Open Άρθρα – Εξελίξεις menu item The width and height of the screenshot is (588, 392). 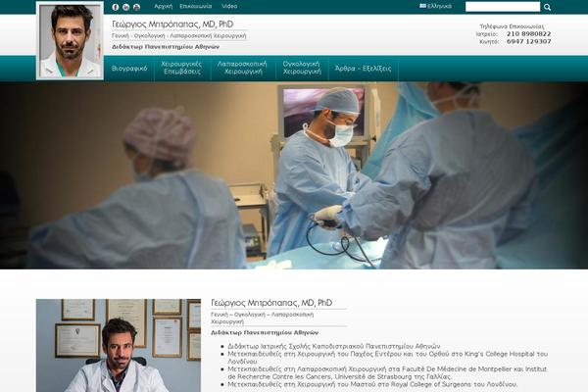363,69
